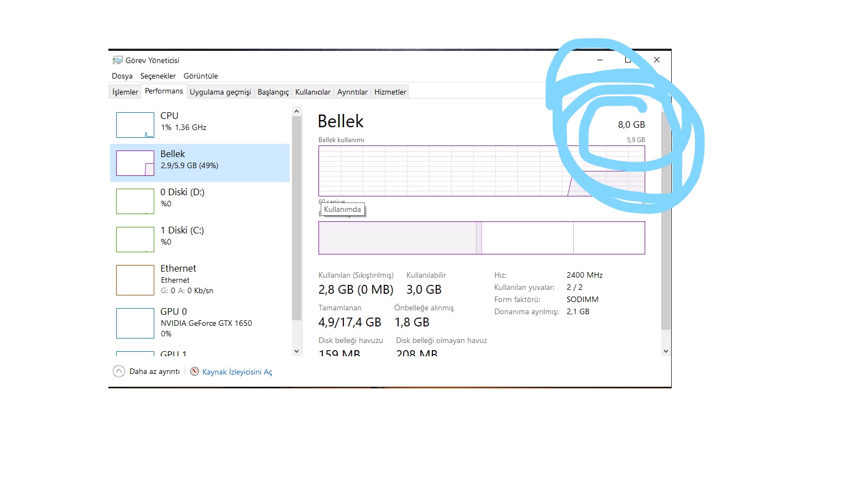Click the sidebar vertical scrollbar thumb
The height and width of the screenshot is (499, 868).
click(296, 218)
